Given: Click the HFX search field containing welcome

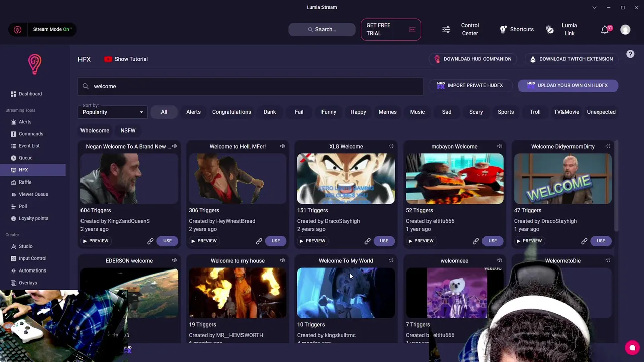Looking at the screenshot, I should pyautogui.click(x=250, y=86).
